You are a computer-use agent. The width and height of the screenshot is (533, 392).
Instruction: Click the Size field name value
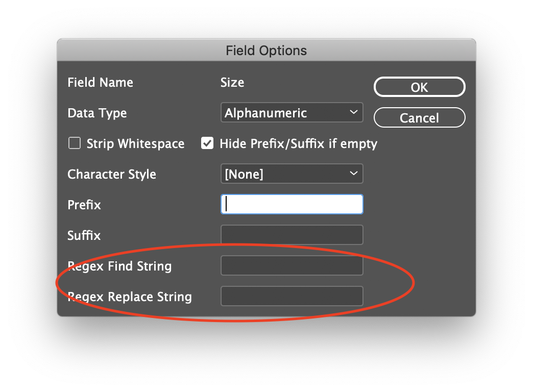232,82
